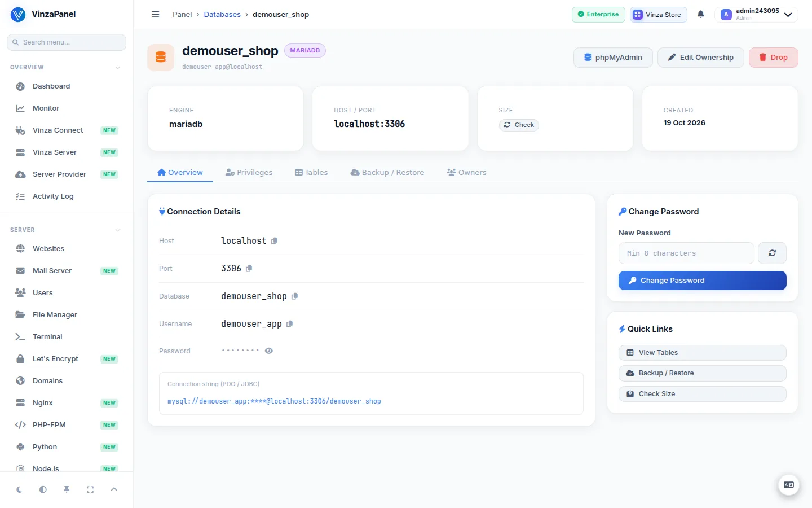Open File Manager in sidebar
Image resolution: width=812 pixels, height=508 pixels.
coord(67,315)
